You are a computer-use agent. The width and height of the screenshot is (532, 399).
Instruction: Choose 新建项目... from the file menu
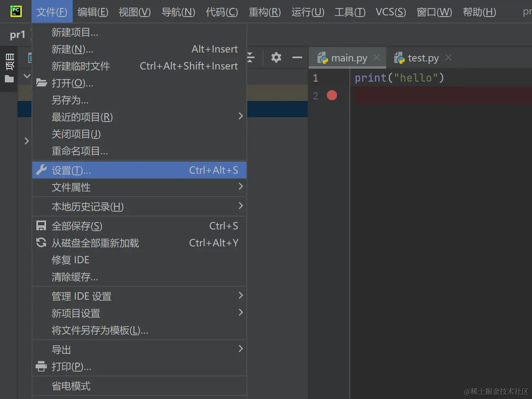[x=139, y=32]
